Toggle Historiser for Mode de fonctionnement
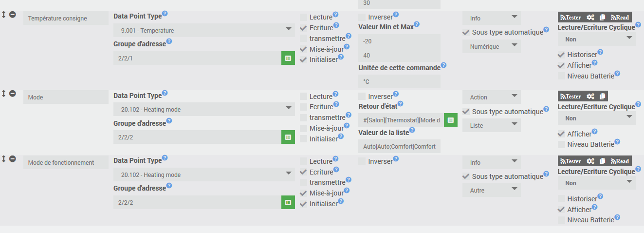This screenshot has width=644, height=233. coord(562,199)
